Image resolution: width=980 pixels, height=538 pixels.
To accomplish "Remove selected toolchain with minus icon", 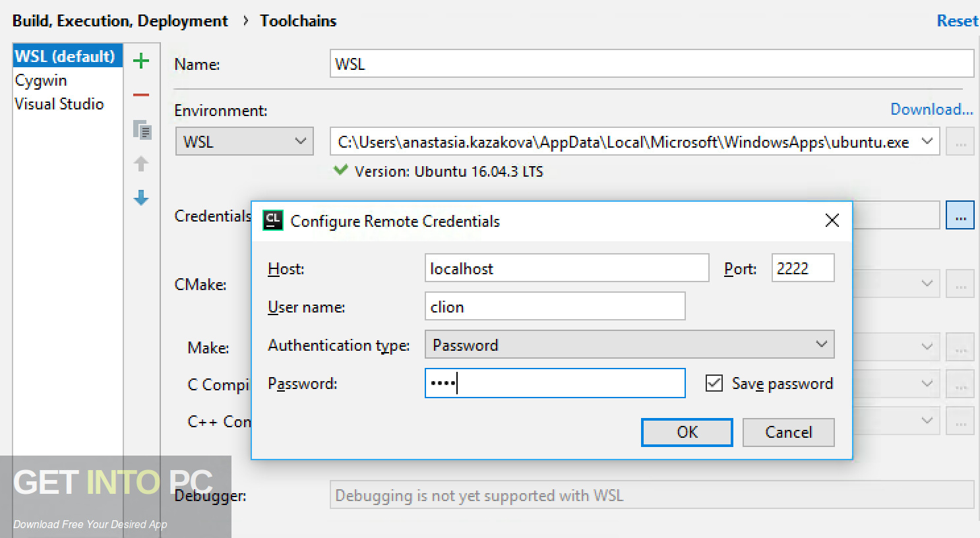I will coord(141,95).
